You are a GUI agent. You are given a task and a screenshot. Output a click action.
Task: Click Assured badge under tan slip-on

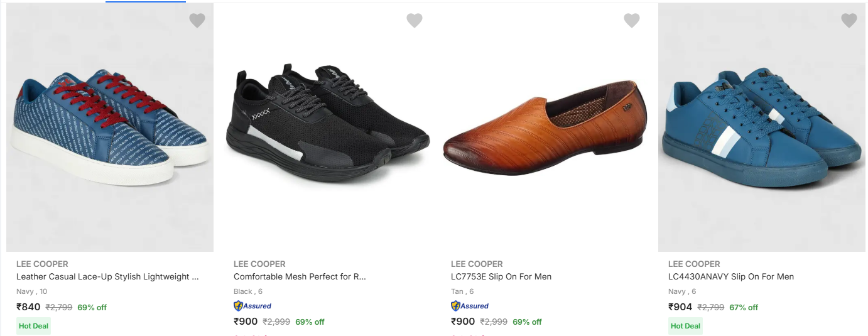click(x=470, y=306)
